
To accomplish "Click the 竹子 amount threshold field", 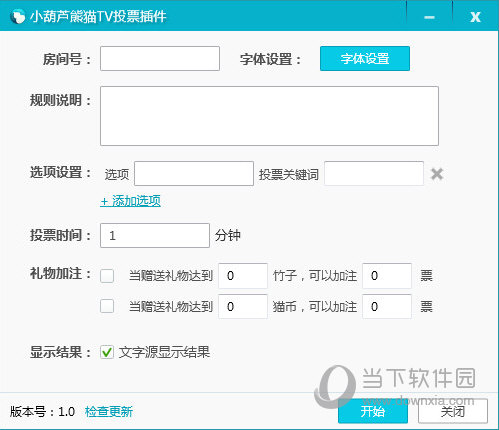I will [243, 276].
